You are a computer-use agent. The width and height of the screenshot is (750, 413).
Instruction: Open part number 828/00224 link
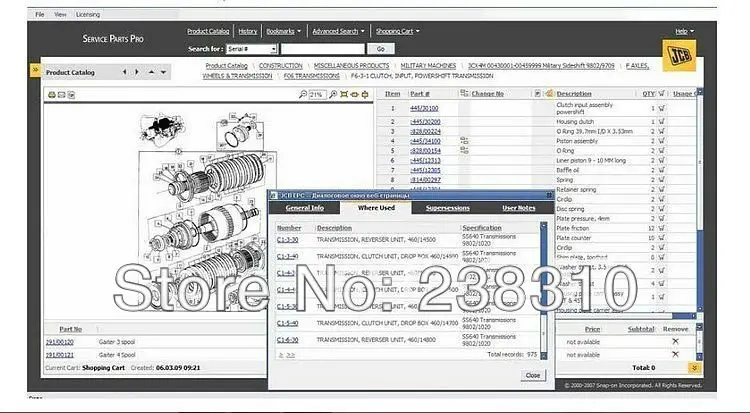click(426, 131)
